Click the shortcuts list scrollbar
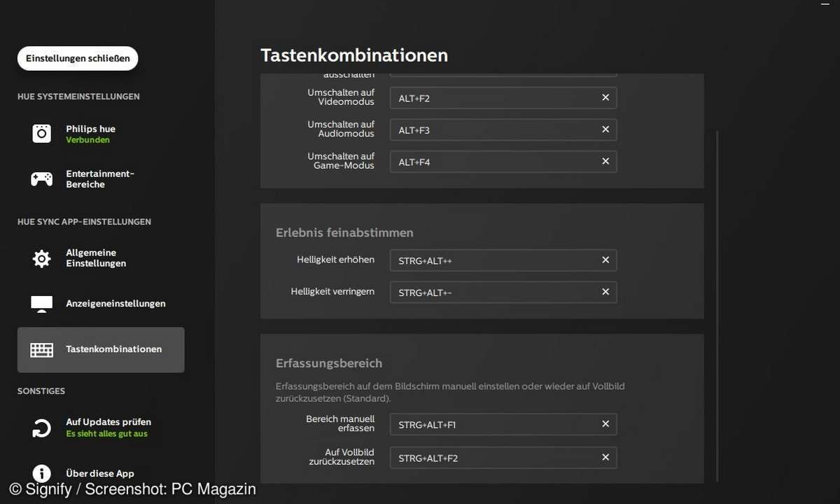The height and width of the screenshot is (504, 840). (x=717, y=306)
